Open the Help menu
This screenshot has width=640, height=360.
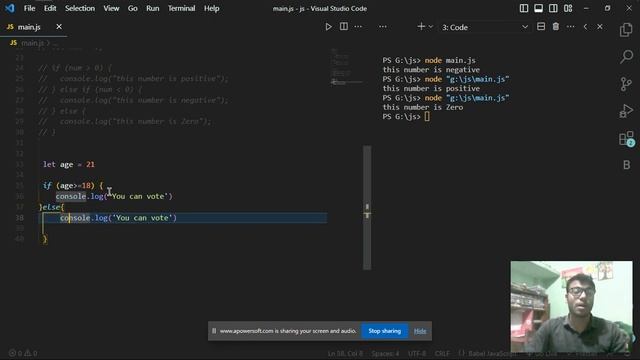coord(211,8)
